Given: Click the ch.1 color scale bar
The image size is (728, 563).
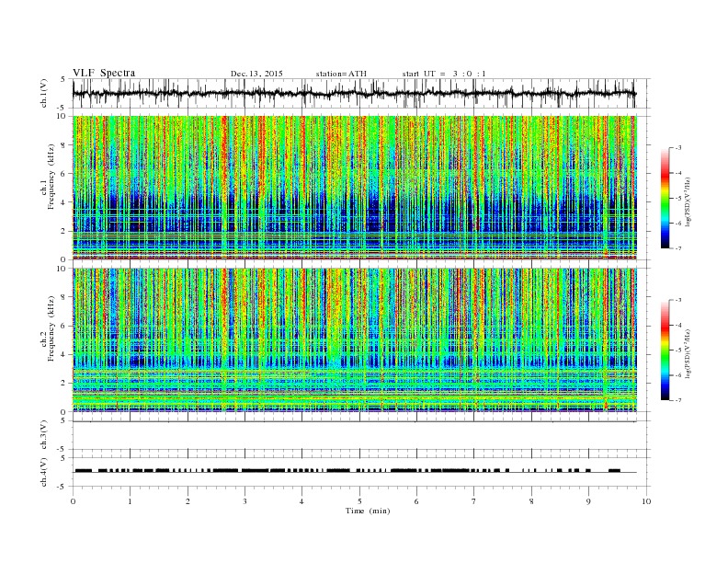Looking at the screenshot, I should [x=665, y=199].
